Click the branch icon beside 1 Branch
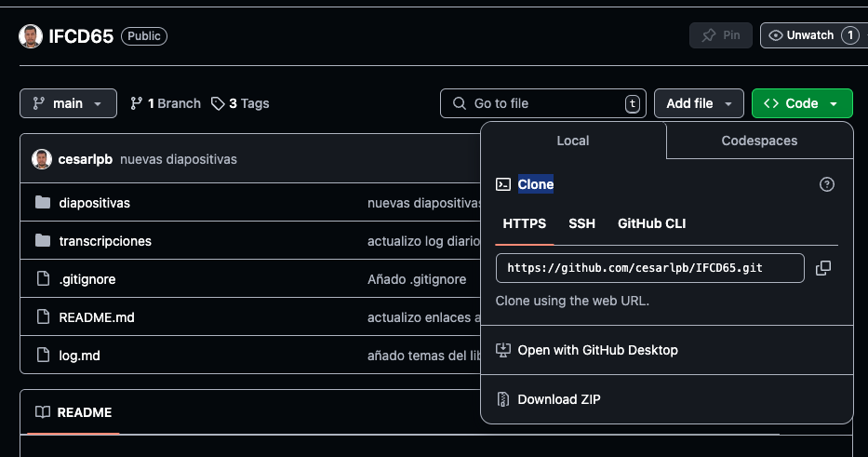 [136, 103]
